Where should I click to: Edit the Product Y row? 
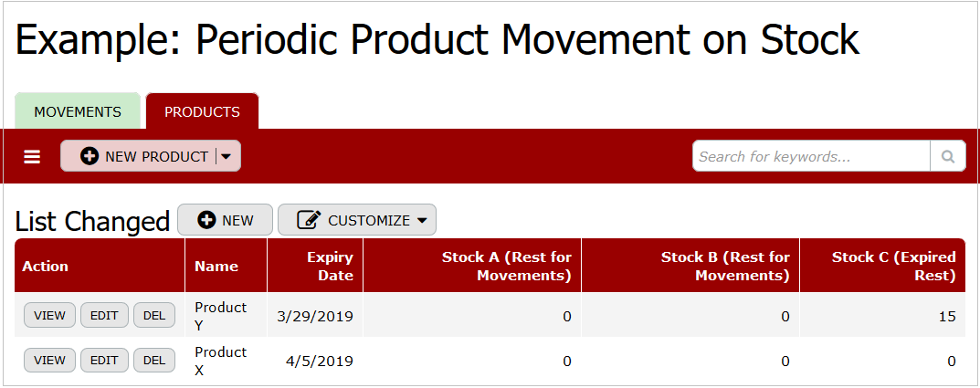(x=104, y=316)
